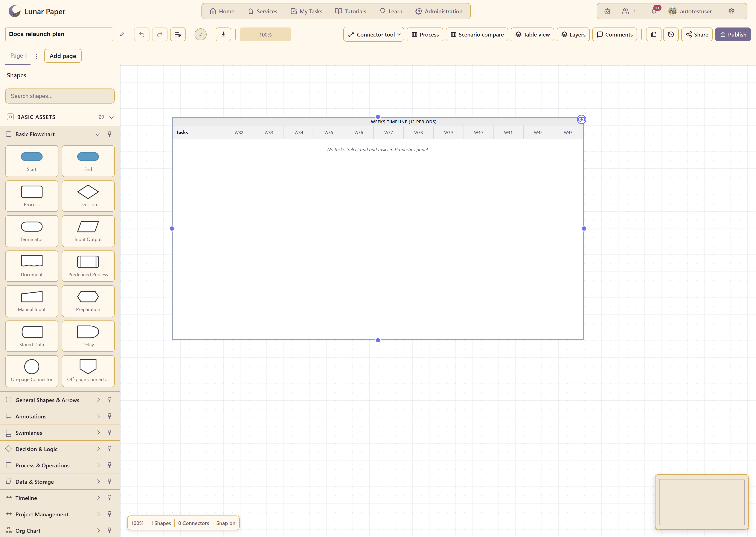Zoom in with the plus button
This screenshot has height=537, width=756.
pos(284,35)
